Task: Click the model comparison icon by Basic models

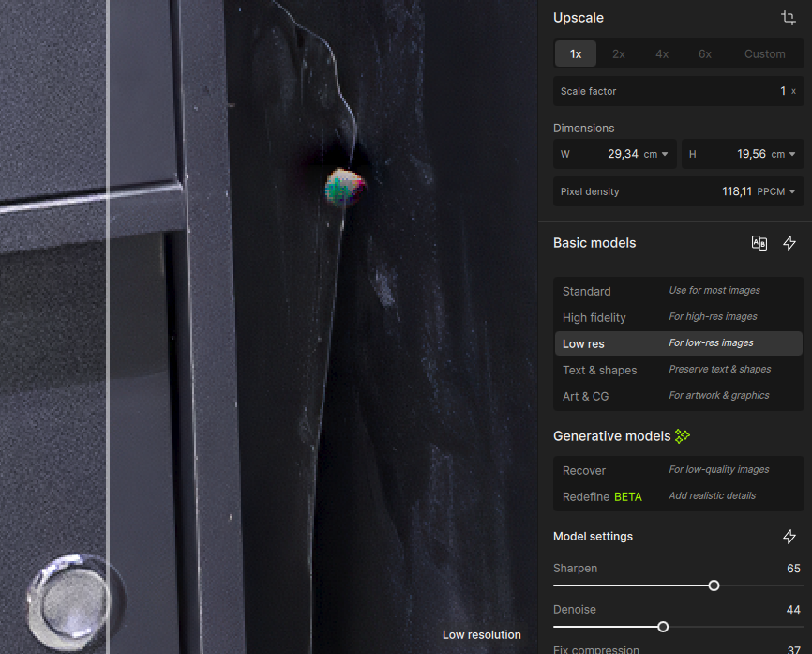Action: pos(759,243)
